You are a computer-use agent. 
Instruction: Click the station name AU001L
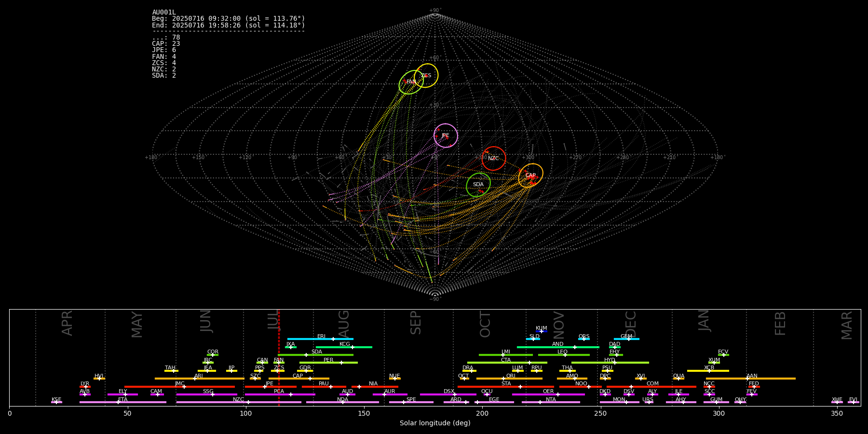click(x=164, y=13)
